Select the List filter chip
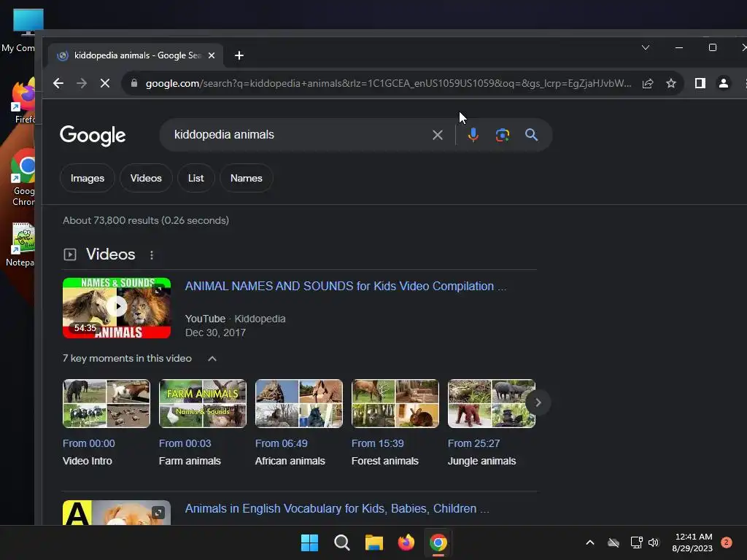This screenshot has height=560, width=747. coord(196,178)
